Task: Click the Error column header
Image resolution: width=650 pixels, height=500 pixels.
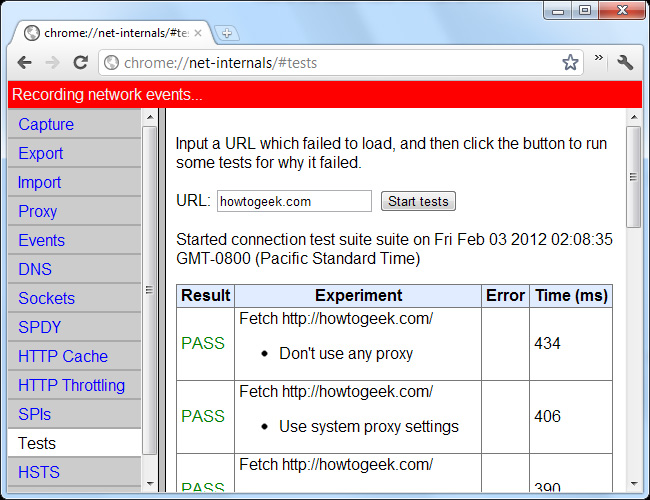Action: pyautogui.click(x=505, y=296)
